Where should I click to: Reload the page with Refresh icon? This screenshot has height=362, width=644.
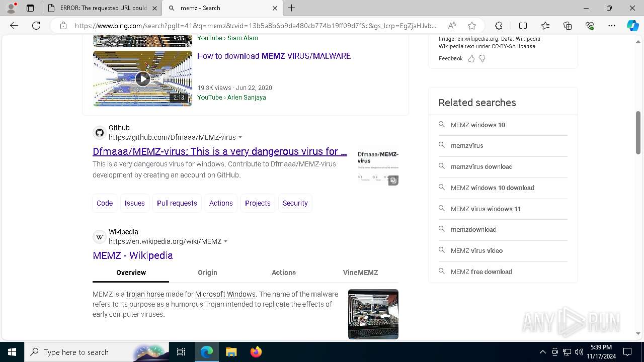[36, 26]
